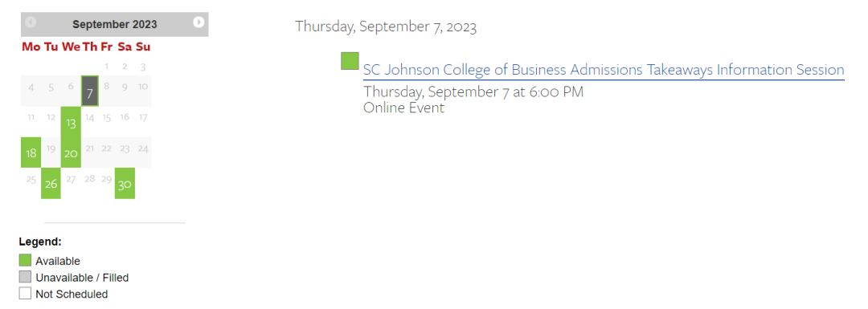The height and width of the screenshot is (309, 868).
Task: Select available date September 13
Action: point(71,122)
